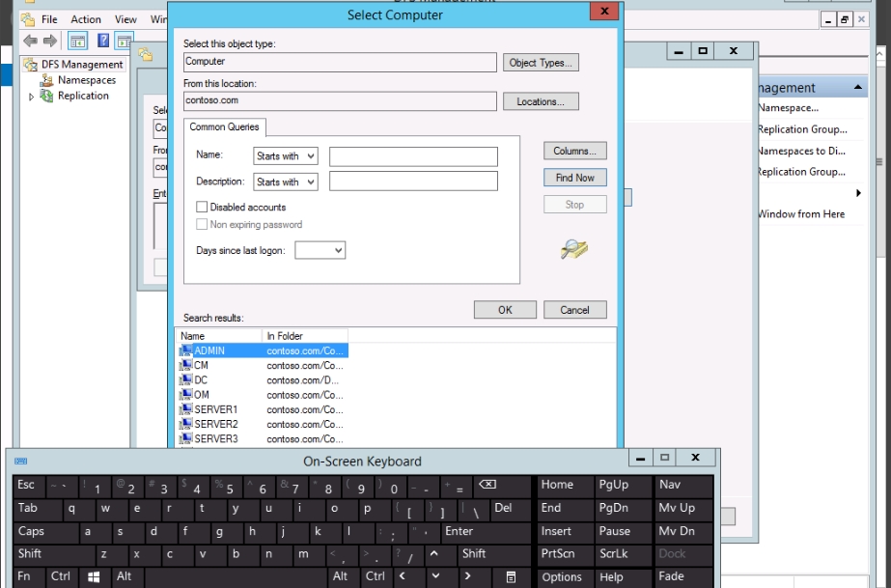The width and height of the screenshot is (891, 588).
Task: Open Help via the question mark icon
Action: (102, 41)
